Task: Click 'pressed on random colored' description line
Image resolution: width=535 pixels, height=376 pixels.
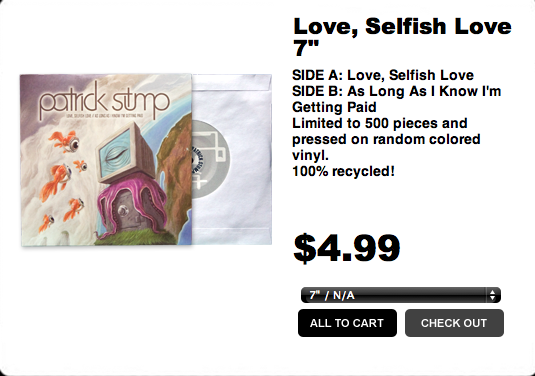Action: tap(386, 139)
